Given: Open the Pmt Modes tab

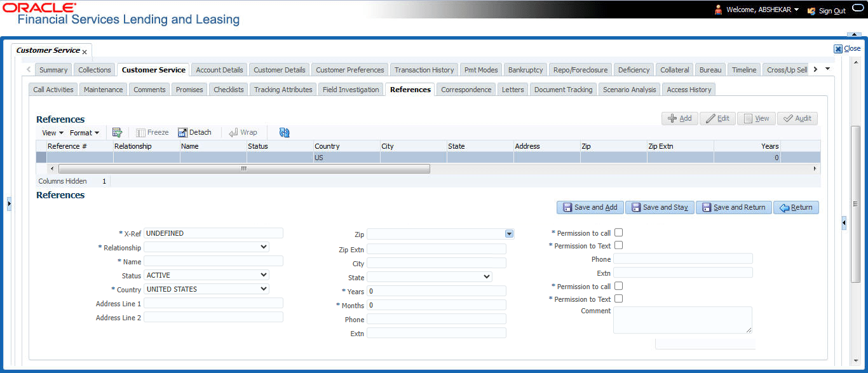Looking at the screenshot, I should pos(481,70).
